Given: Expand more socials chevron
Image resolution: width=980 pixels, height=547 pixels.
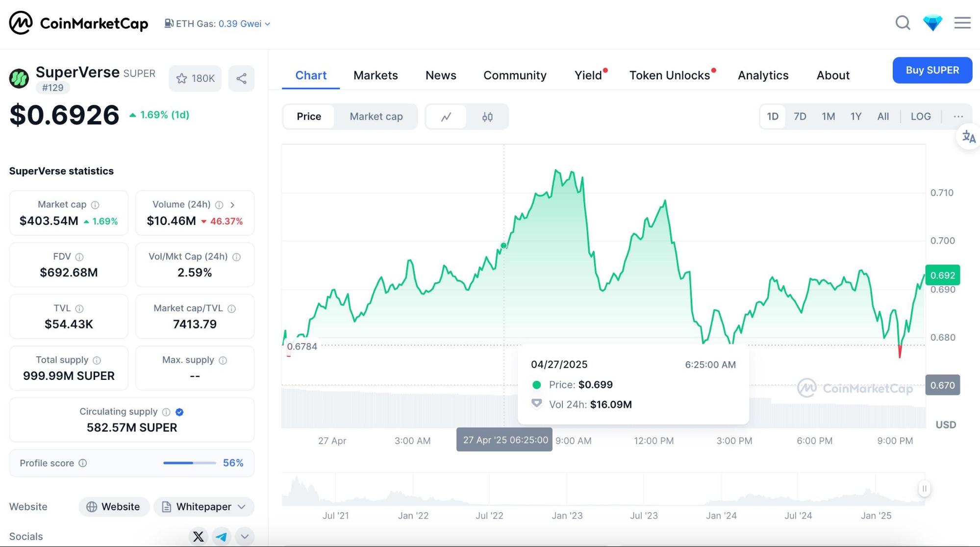Looking at the screenshot, I should point(245,537).
